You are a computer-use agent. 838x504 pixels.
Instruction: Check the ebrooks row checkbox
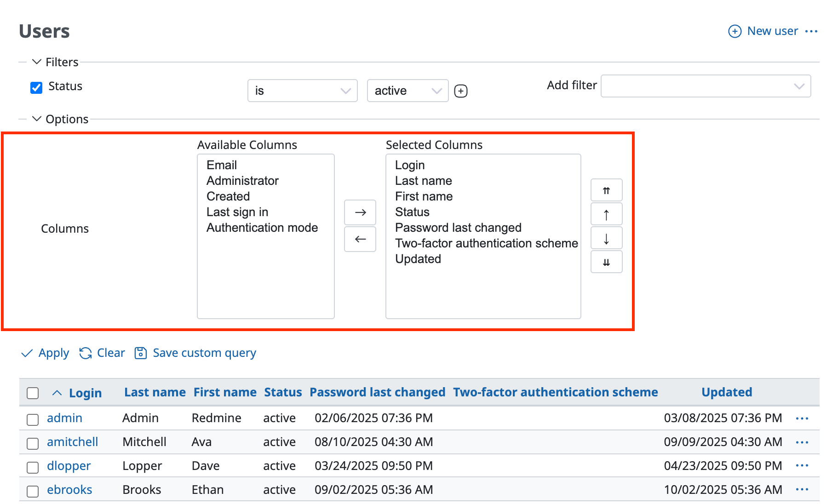[33, 491]
